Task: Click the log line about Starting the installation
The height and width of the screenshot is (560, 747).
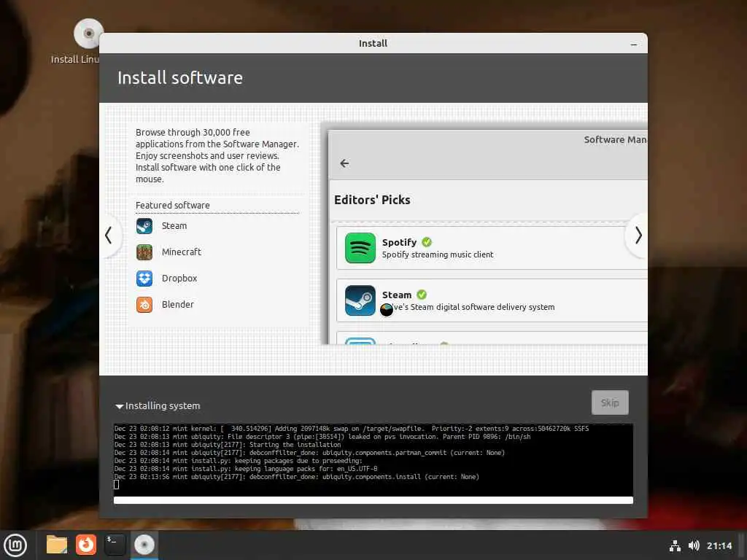Action: click(x=228, y=445)
